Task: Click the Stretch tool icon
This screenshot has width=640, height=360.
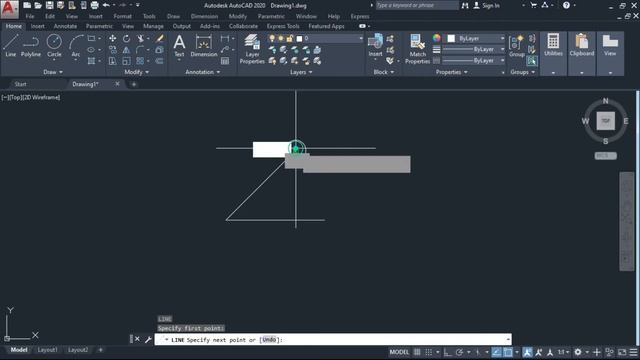Action: tap(112, 61)
